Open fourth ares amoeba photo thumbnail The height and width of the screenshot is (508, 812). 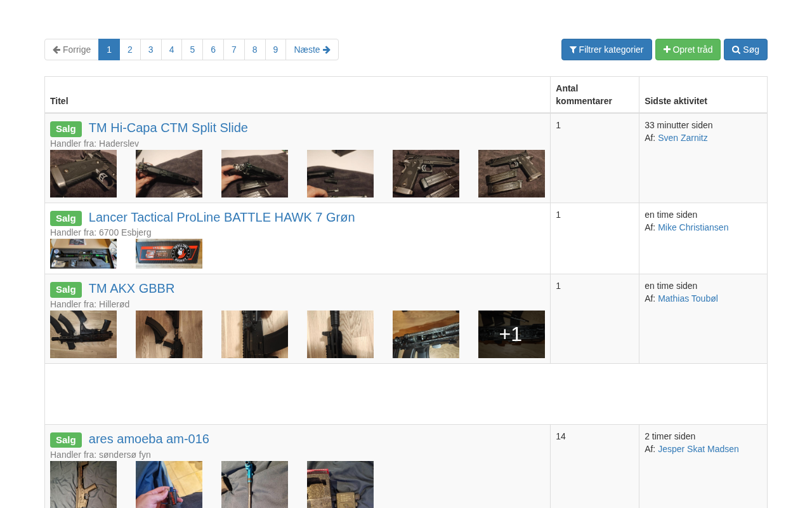click(x=340, y=485)
